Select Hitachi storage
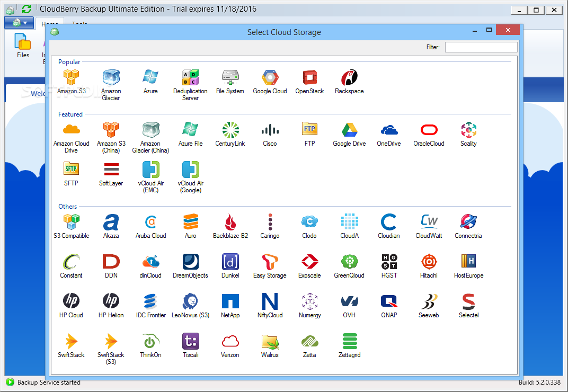The width and height of the screenshot is (568, 392). [429, 266]
